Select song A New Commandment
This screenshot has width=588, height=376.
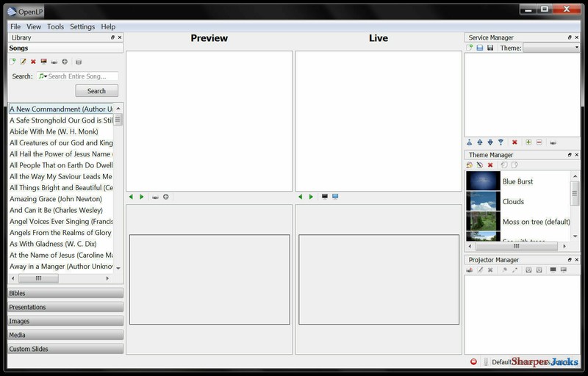pos(61,109)
